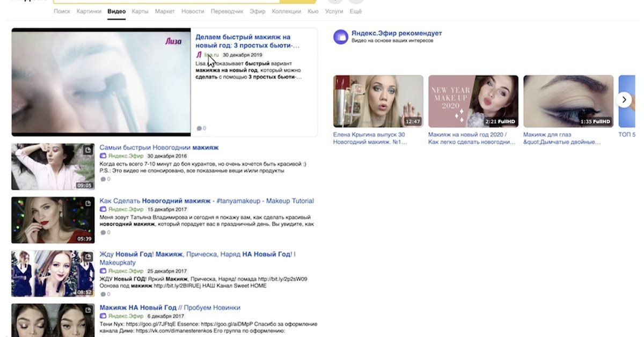Open the 'Яндекс.Эфир рекомендует' heading
The height and width of the screenshot is (337, 644).
pyautogui.click(x=397, y=33)
